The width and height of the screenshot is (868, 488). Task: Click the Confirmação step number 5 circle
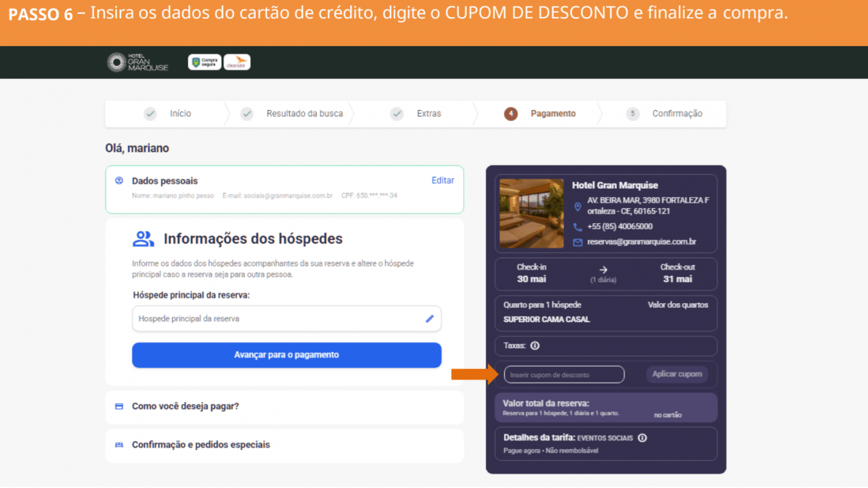633,114
